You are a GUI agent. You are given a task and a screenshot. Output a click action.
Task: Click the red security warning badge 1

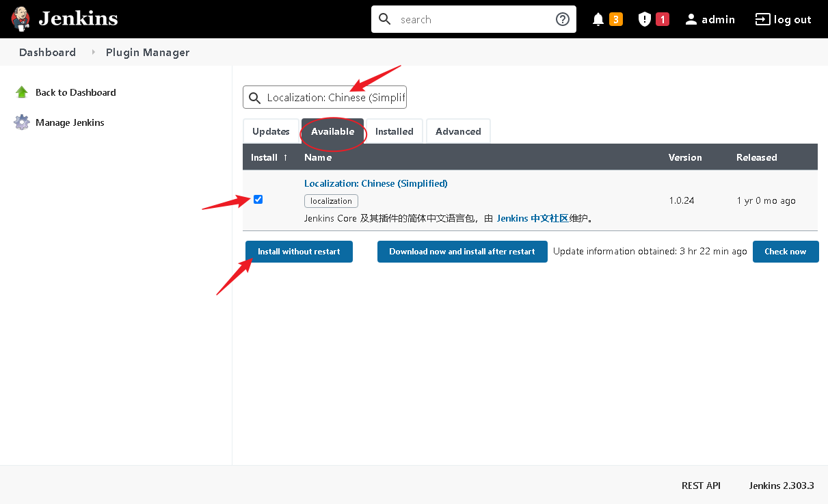point(662,19)
